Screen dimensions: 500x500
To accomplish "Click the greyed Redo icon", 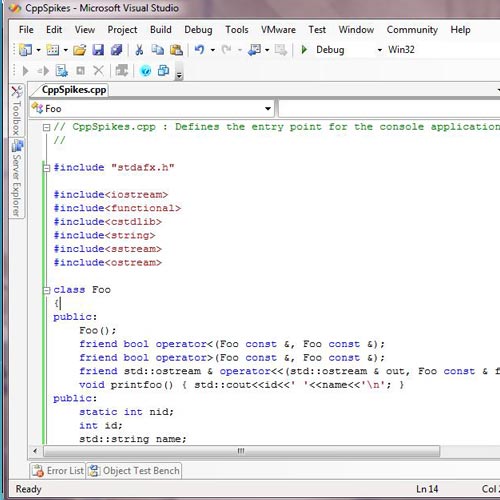I will [x=227, y=50].
